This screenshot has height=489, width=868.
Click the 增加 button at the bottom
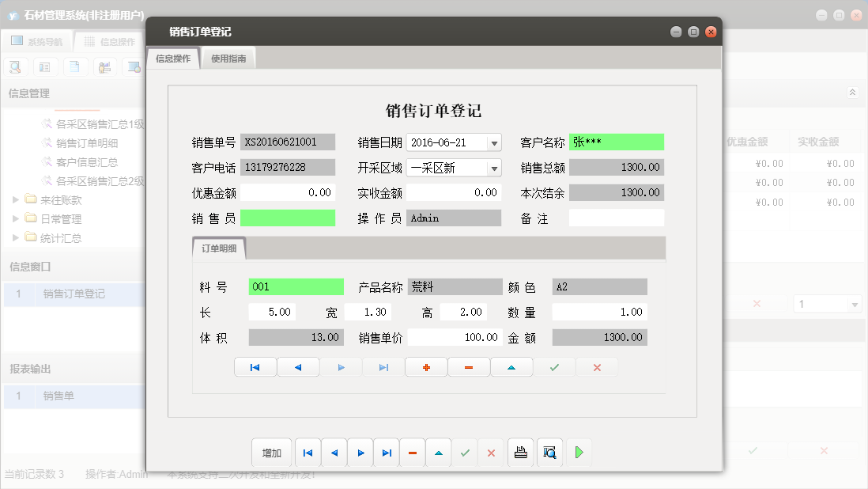tap(271, 452)
